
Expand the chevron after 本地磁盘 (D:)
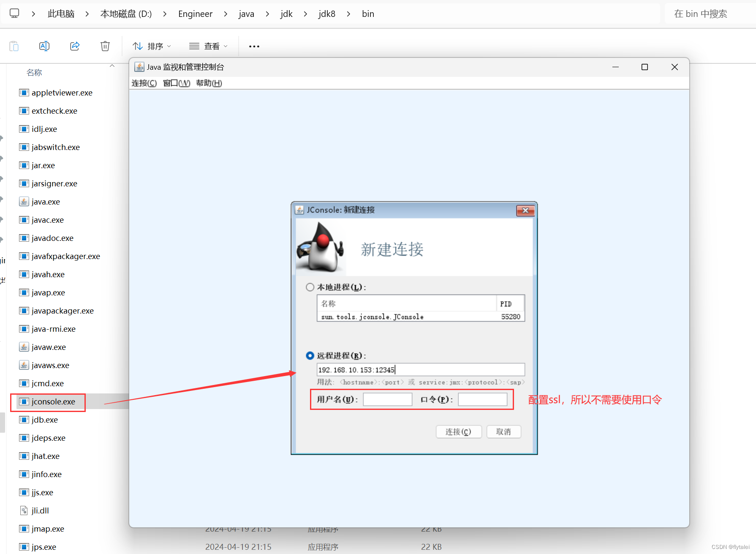click(x=165, y=14)
